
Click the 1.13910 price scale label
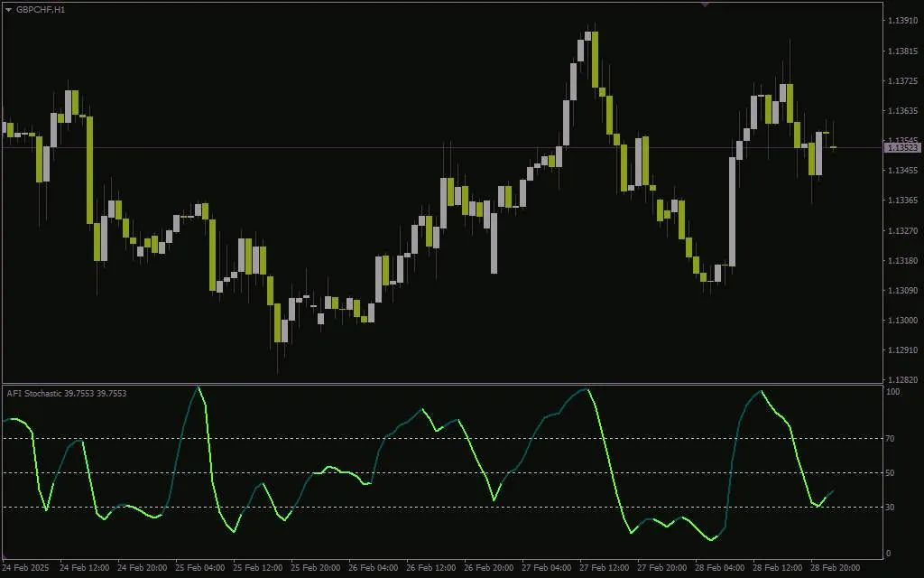click(x=901, y=21)
